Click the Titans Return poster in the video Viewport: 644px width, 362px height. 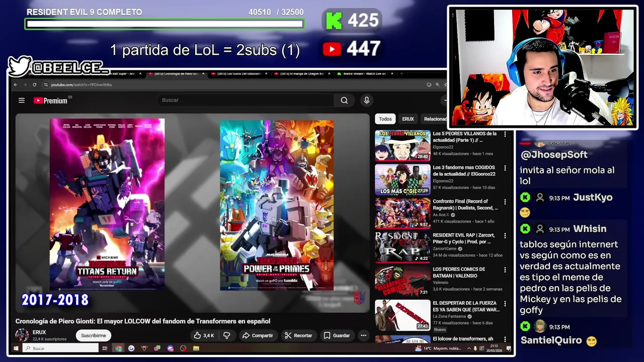pos(107,205)
